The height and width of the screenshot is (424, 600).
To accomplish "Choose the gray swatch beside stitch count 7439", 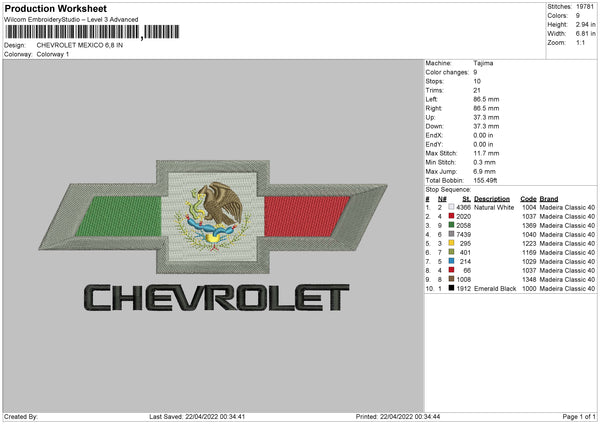I will [x=452, y=234].
